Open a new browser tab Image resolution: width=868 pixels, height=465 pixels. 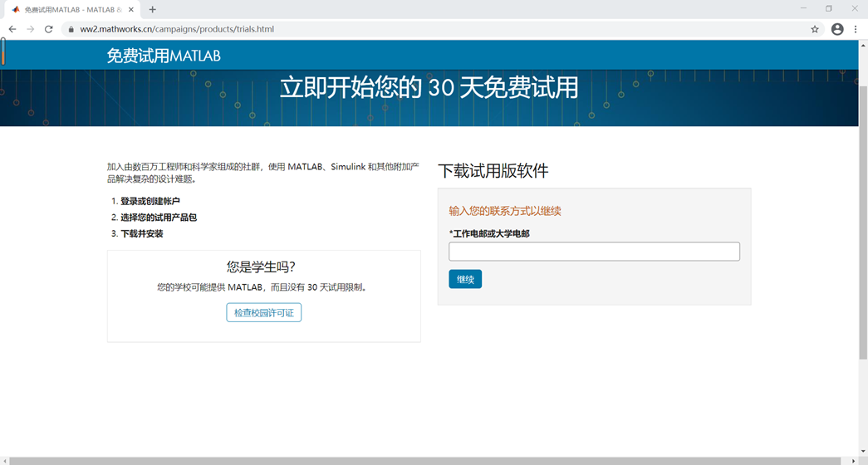pos(152,9)
